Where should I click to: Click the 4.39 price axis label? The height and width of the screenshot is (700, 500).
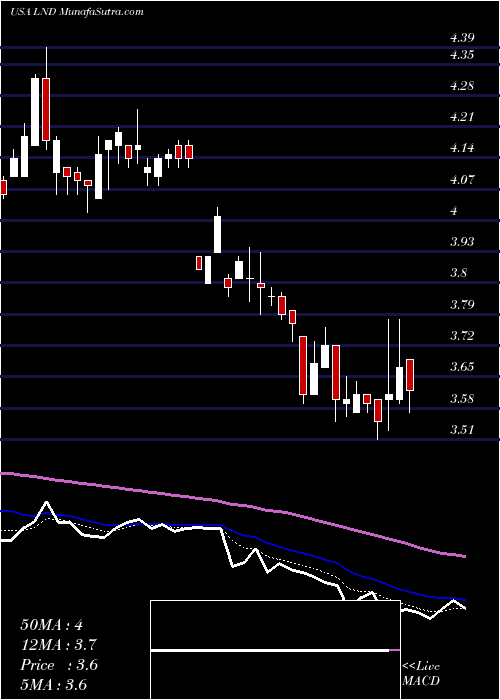(462, 38)
